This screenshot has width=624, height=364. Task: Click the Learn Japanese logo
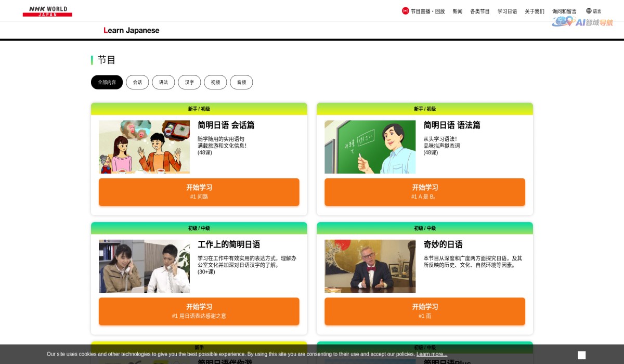[x=131, y=30]
